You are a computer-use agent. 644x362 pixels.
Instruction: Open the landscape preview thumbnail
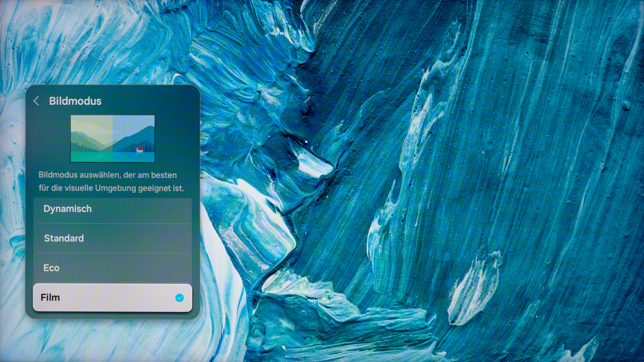[113, 139]
